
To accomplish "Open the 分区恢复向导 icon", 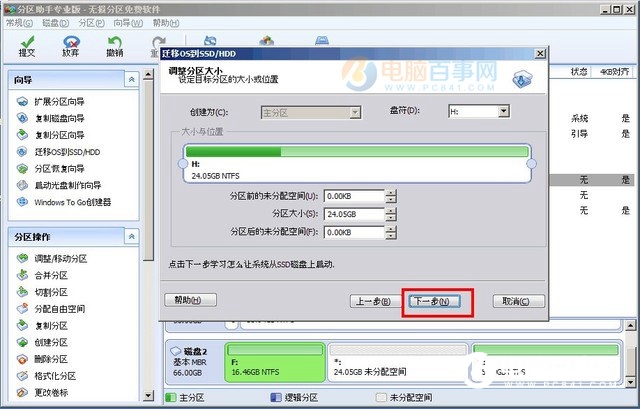I will (22, 169).
